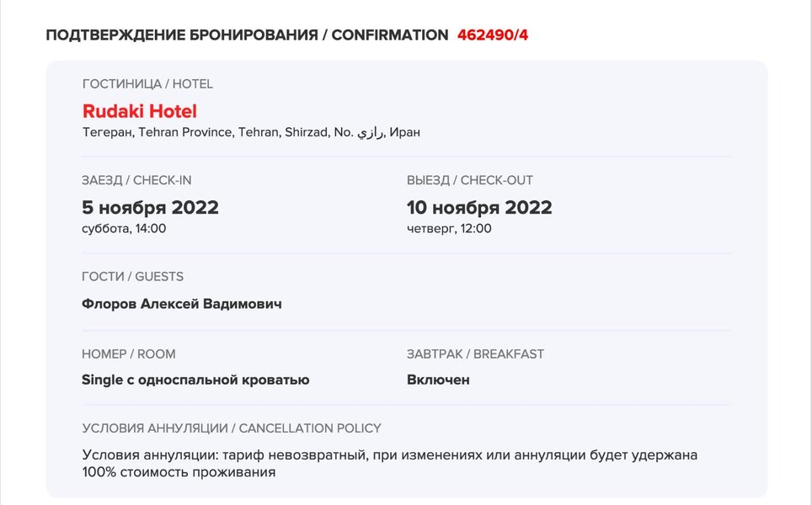
Task: Click the ЗАВТРАК / BREAKFAST label
Action: (x=475, y=353)
